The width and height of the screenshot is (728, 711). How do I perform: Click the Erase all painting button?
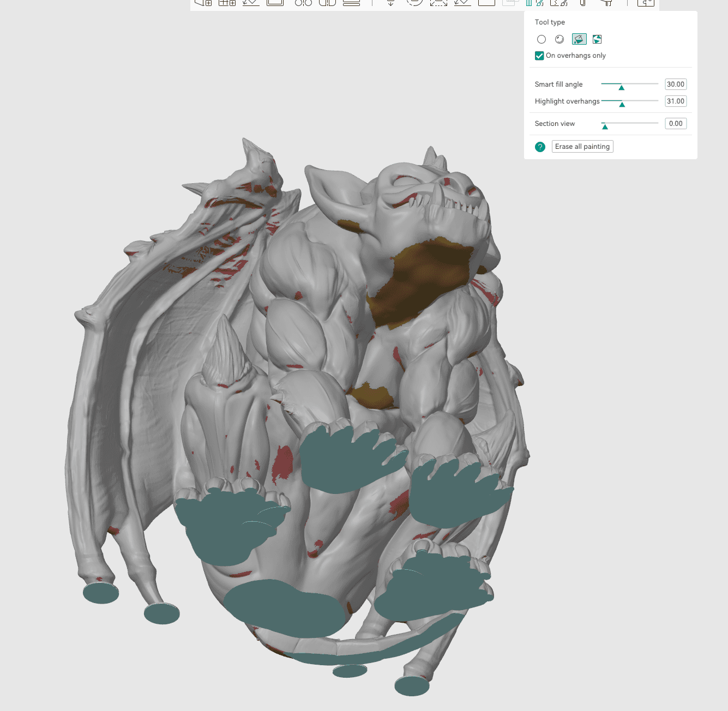tap(582, 147)
